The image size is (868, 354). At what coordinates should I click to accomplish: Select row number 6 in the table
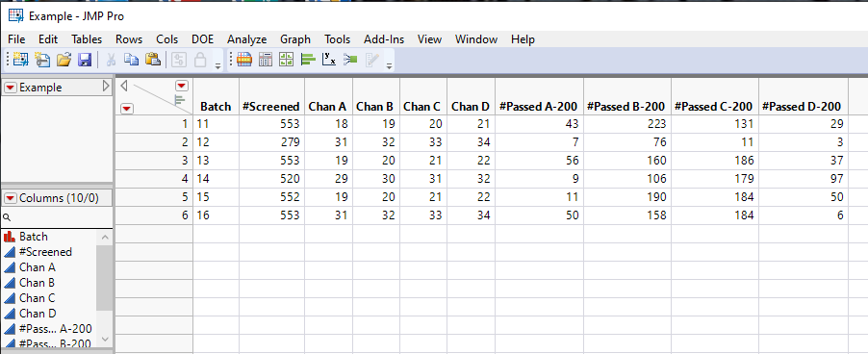click(154, 215)
